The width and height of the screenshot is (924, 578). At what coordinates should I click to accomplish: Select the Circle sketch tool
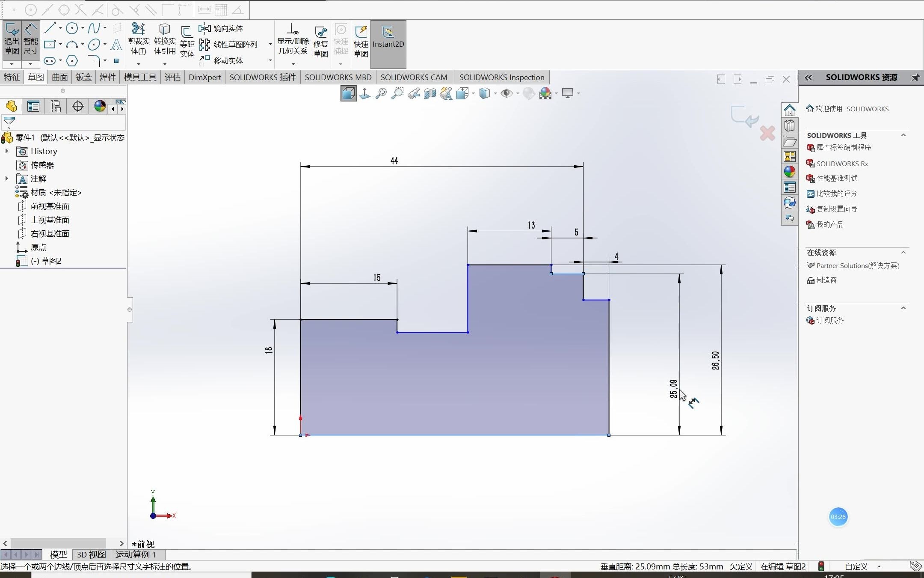72,29
